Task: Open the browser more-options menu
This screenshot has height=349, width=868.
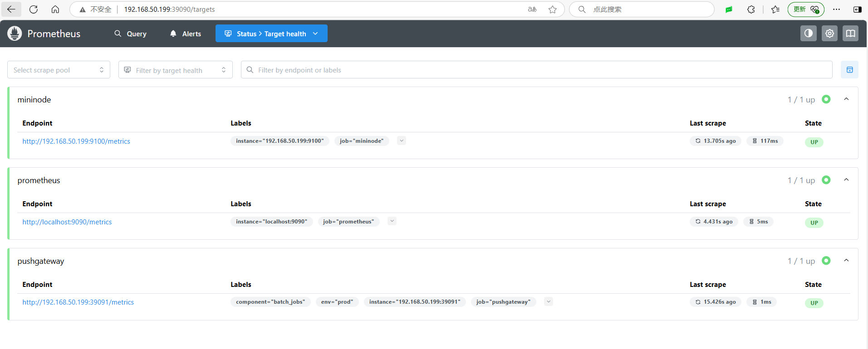Action: 836,10
